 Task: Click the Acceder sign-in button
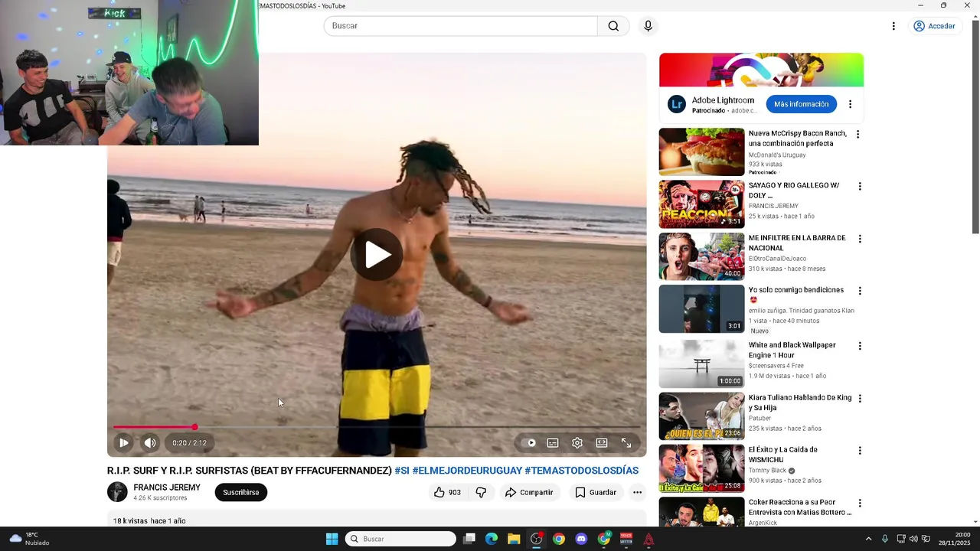pos(934,26)
